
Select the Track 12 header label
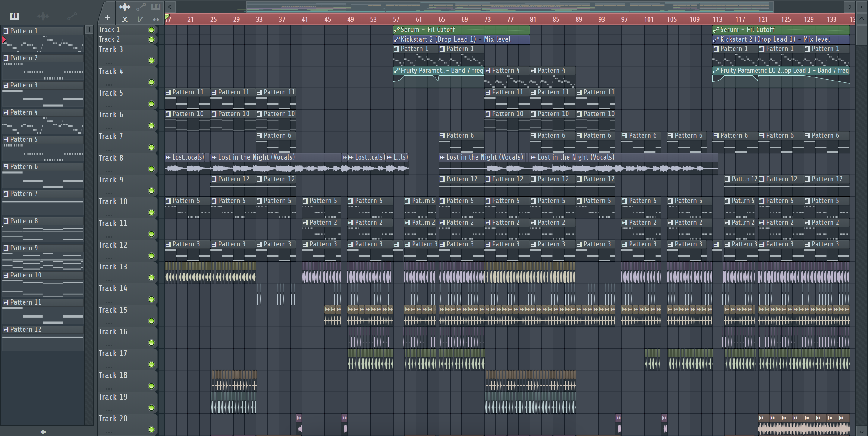click(x=113, y=245)
